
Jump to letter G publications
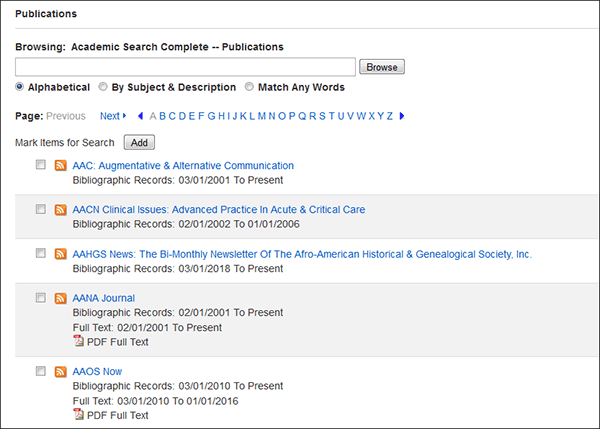(x=211, y=116)
